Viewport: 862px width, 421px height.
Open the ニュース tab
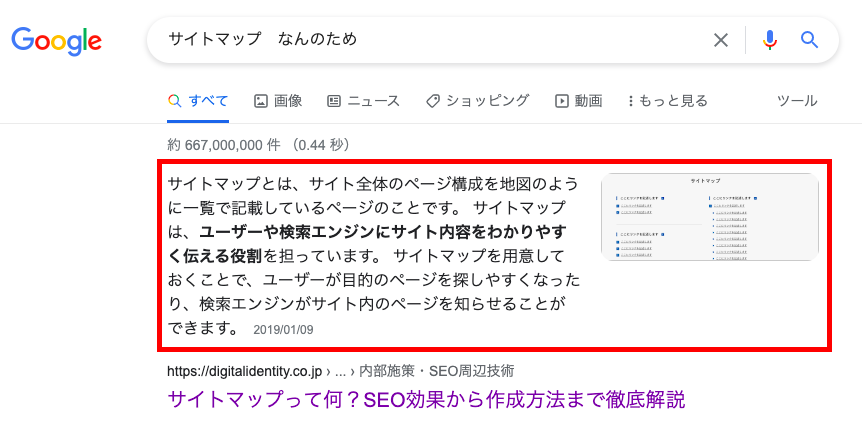point(363,101)
